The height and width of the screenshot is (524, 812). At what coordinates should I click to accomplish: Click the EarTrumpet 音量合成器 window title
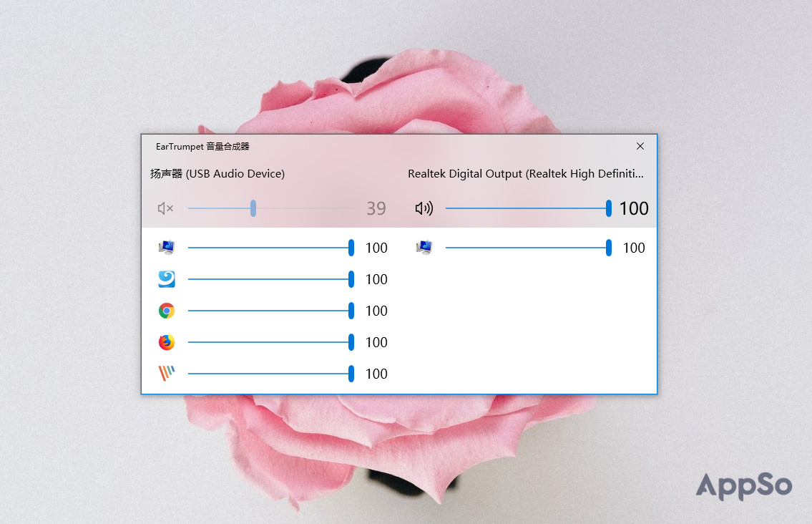click(202, 147)
